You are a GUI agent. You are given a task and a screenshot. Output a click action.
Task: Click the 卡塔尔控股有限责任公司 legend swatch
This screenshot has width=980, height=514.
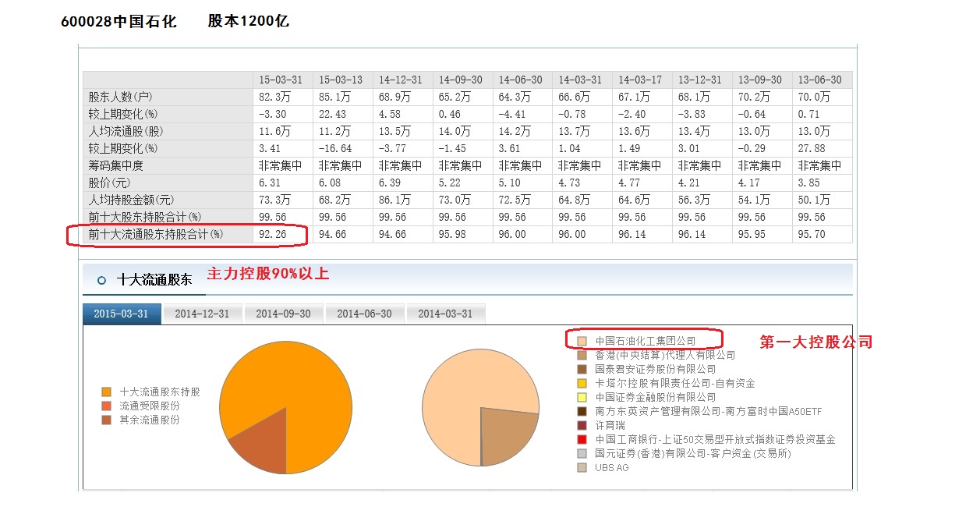coord(582,383)
